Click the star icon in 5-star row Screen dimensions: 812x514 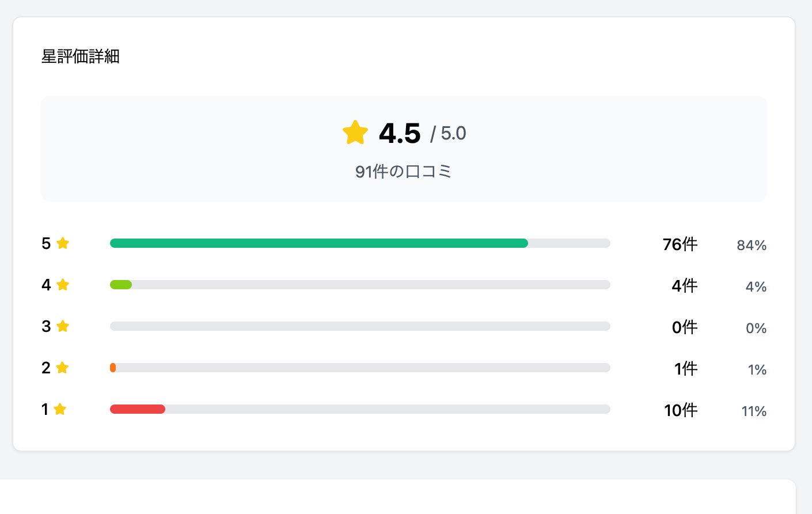pos(63,243)
